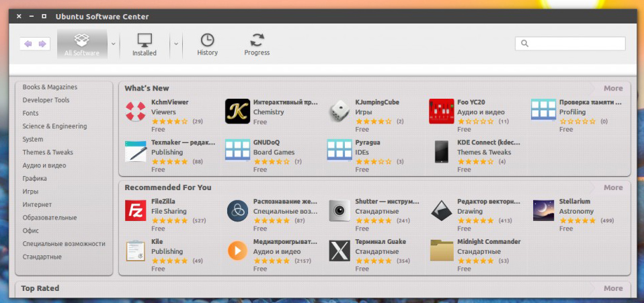The height and width of the screenshot is (303, 644).
Task: Open the Profiling app grid icon
Action: (x=543, y=110)
